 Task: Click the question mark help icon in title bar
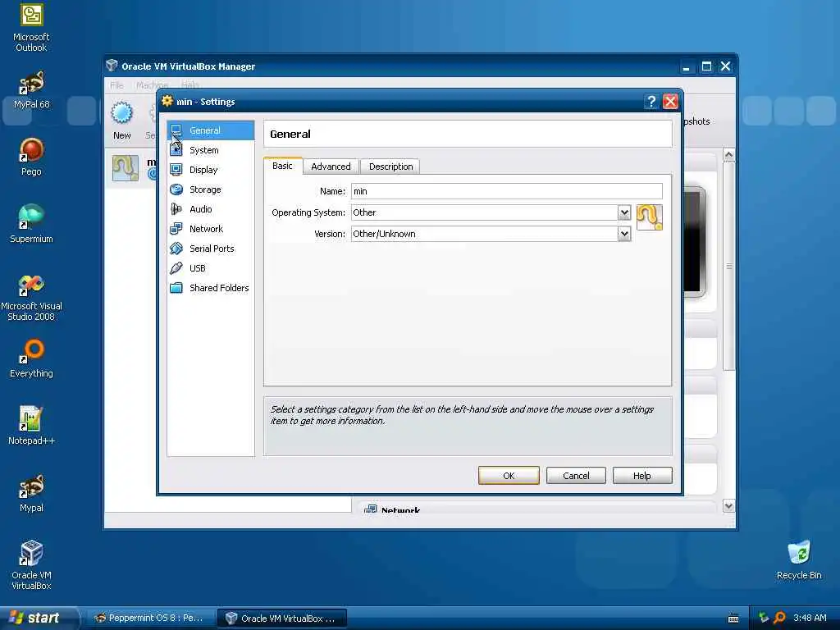tap(651, 101)
